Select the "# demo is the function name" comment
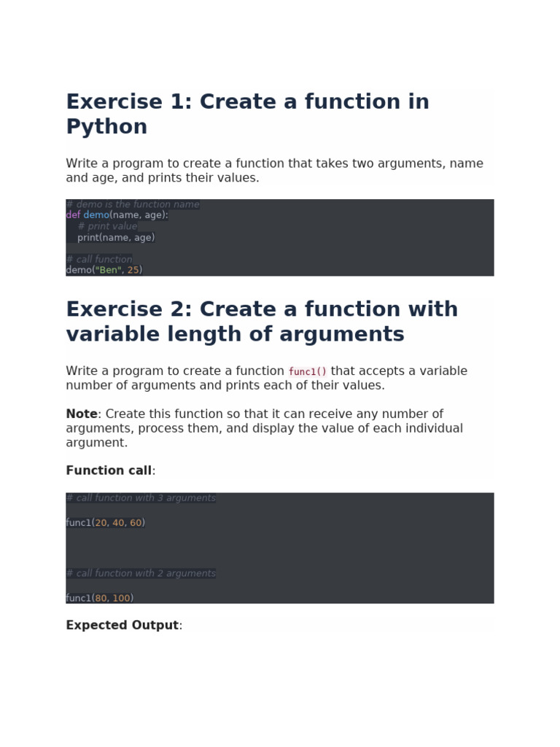Screen dimensions: 560x747 tap(133, 205)
